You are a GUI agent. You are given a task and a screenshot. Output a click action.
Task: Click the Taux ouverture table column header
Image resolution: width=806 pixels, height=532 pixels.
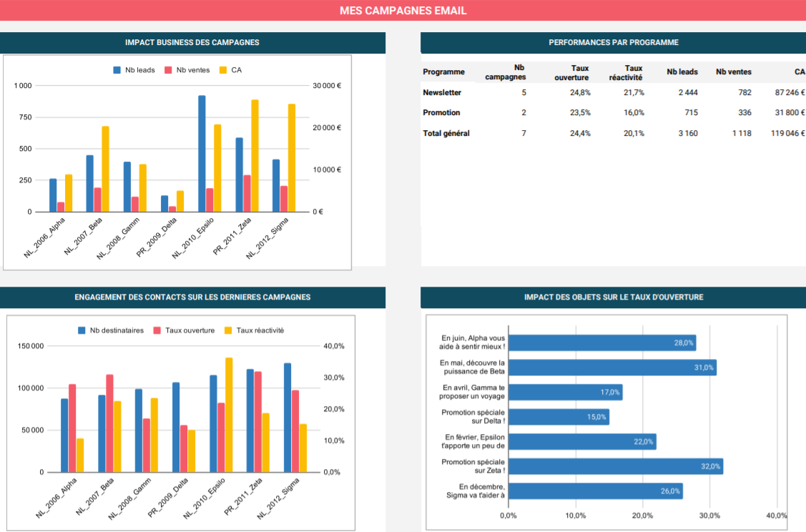(x=571, y=72)
